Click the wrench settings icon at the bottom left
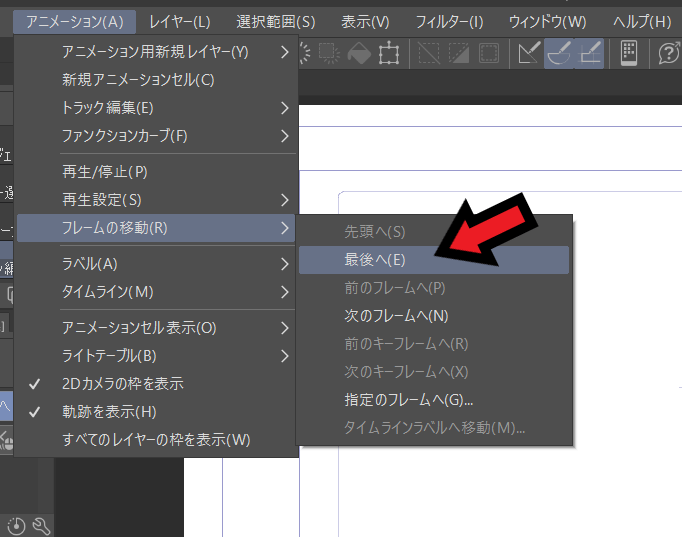Image resolution: width=682 pixels, height=537 pixels. 41,526
